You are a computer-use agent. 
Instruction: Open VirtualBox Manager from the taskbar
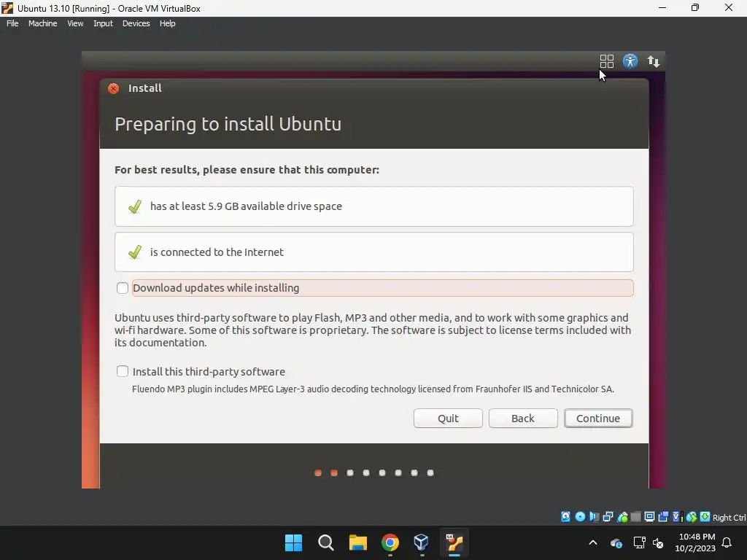(x=422, y=542)
